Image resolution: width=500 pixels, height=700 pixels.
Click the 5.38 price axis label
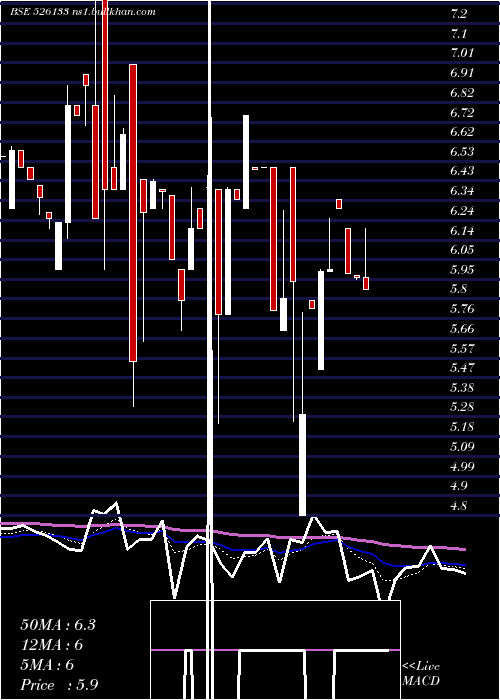pyautogui.click(x=462, y=387)
